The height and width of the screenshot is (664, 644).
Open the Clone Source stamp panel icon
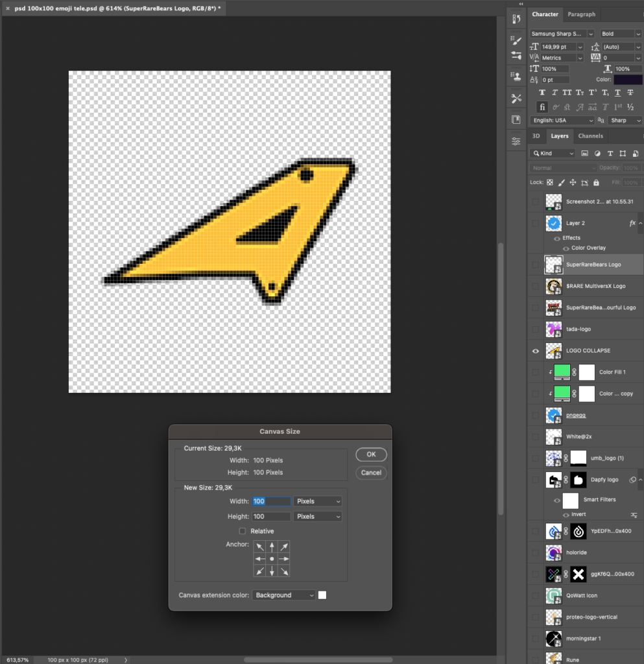[x=516, y=76]
